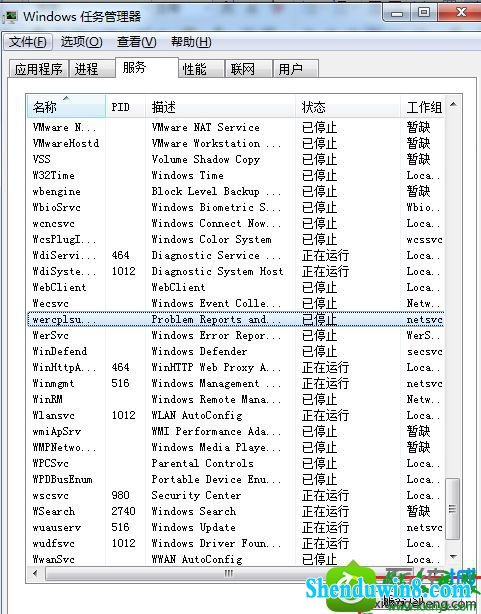Image resolution: width=481 pixels, height=614 pixels.
Task: Select the VSS service row
Action: point(236,159)
